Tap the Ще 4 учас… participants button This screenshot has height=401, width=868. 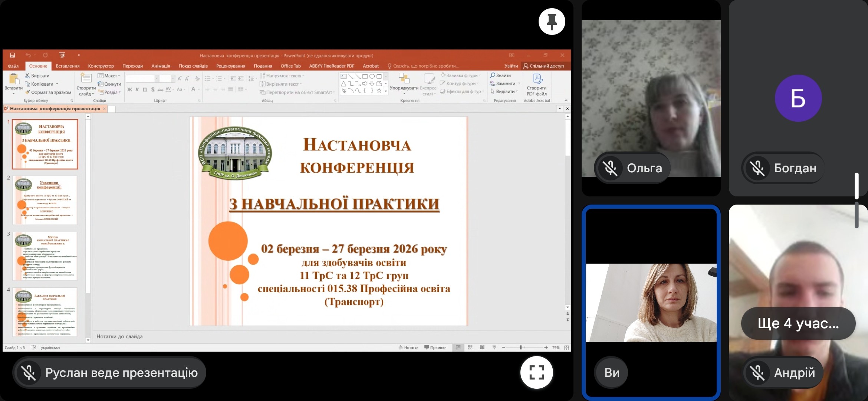click(798, 323)
